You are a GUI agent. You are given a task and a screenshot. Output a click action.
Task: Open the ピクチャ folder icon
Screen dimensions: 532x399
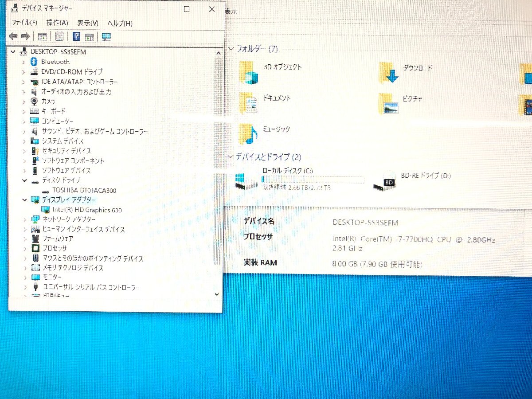click(x=389, y=104)
